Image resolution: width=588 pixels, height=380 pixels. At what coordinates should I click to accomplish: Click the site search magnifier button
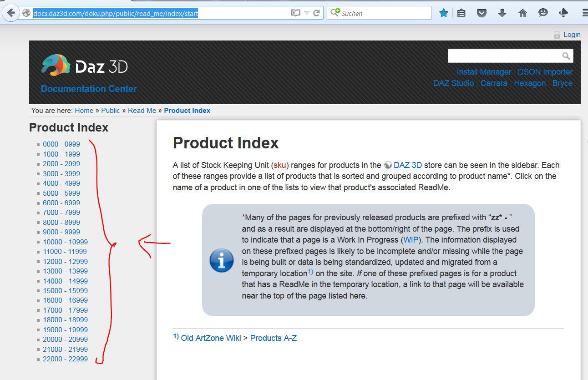tap(566, 56)
